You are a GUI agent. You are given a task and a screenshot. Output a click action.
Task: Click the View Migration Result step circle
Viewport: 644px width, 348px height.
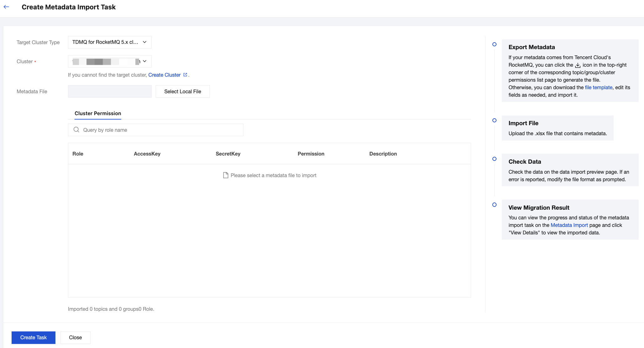point(494,205)
